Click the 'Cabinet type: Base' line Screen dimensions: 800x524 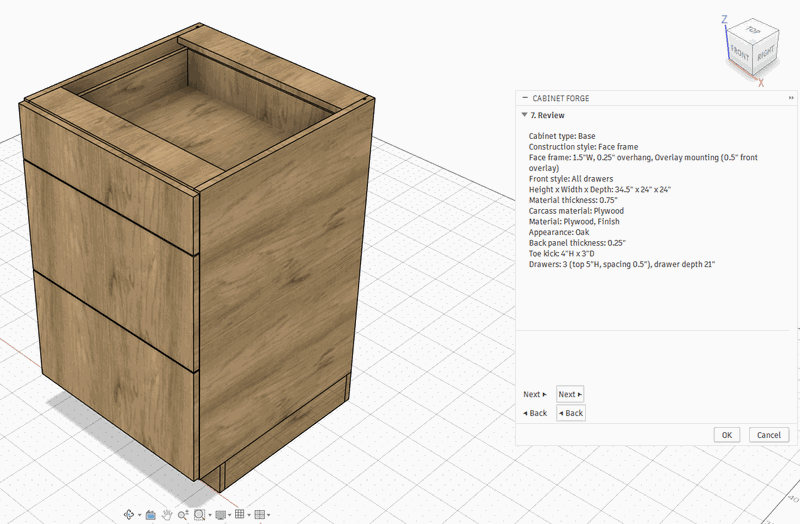[x=562, y=136]
